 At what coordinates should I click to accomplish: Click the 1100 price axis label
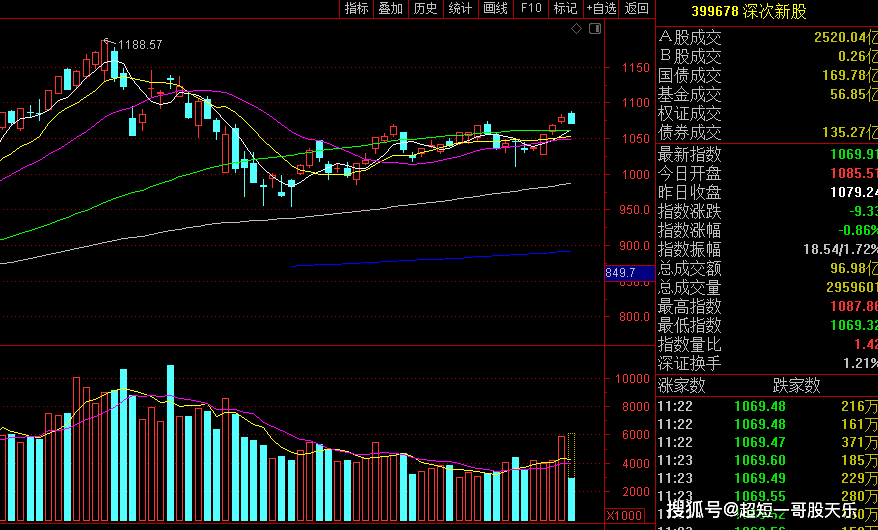(x=636, y=103)
